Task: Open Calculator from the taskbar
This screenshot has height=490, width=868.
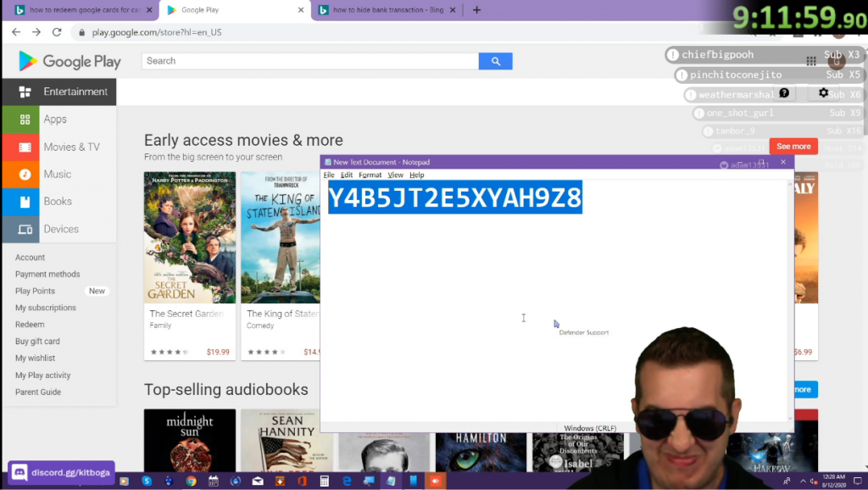Action: click(325, 481)
